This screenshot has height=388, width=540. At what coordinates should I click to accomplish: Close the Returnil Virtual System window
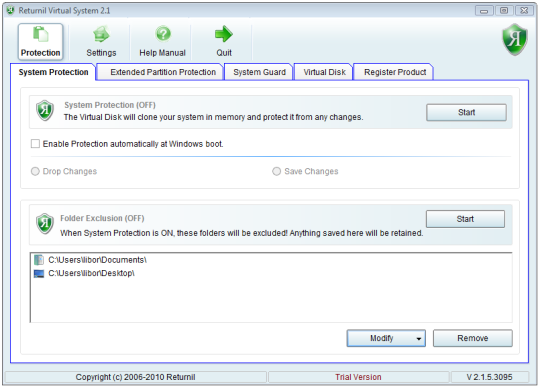pyautogui.click(x=524, y=11)
